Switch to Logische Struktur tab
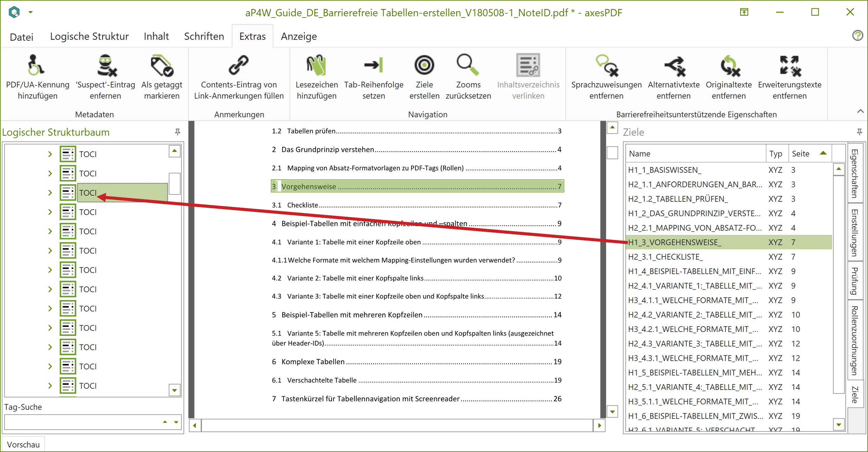The height and width of the screenshot is (452, 868). coord(89,36)
